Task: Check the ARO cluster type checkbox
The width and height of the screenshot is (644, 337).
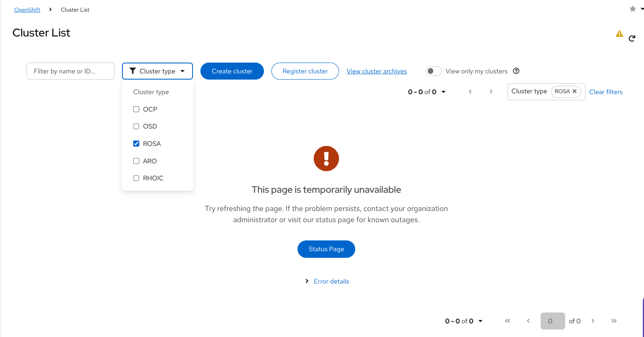Action: (x=136, y=161)
